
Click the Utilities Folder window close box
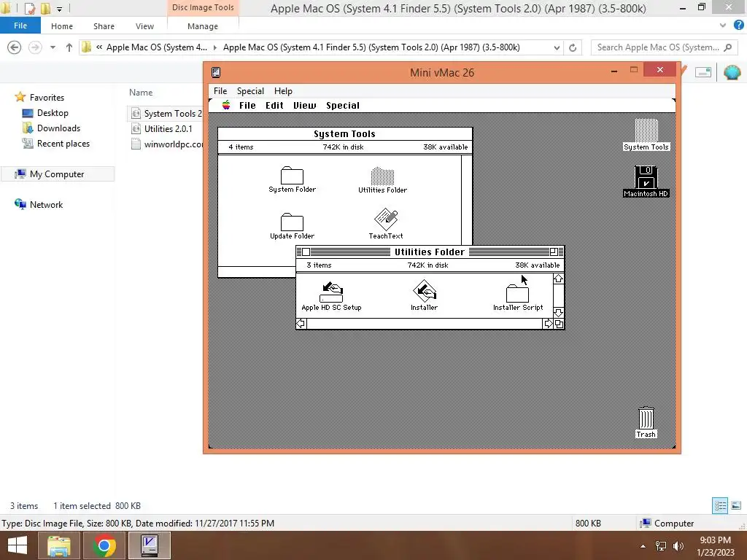pyautogui.click(x=306, y=252)
